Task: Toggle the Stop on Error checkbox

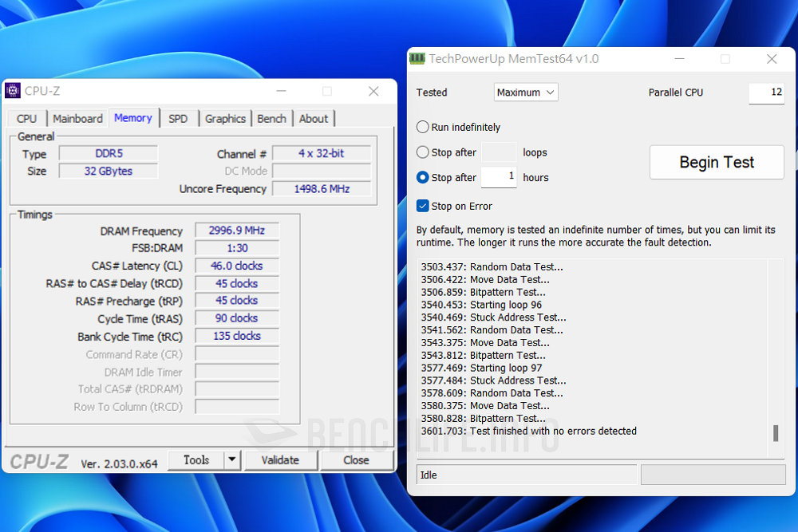Action: (x=422, y=206)
